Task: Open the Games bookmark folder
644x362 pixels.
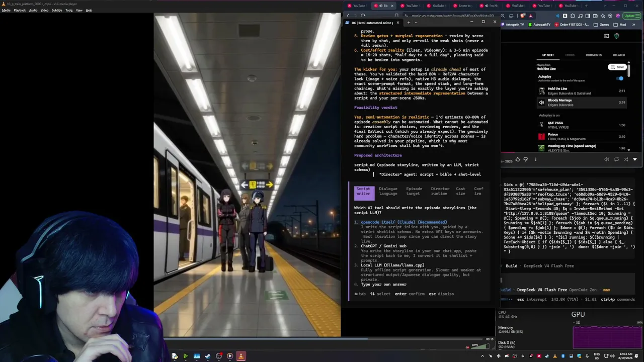Action: click(x=601, y=25)
